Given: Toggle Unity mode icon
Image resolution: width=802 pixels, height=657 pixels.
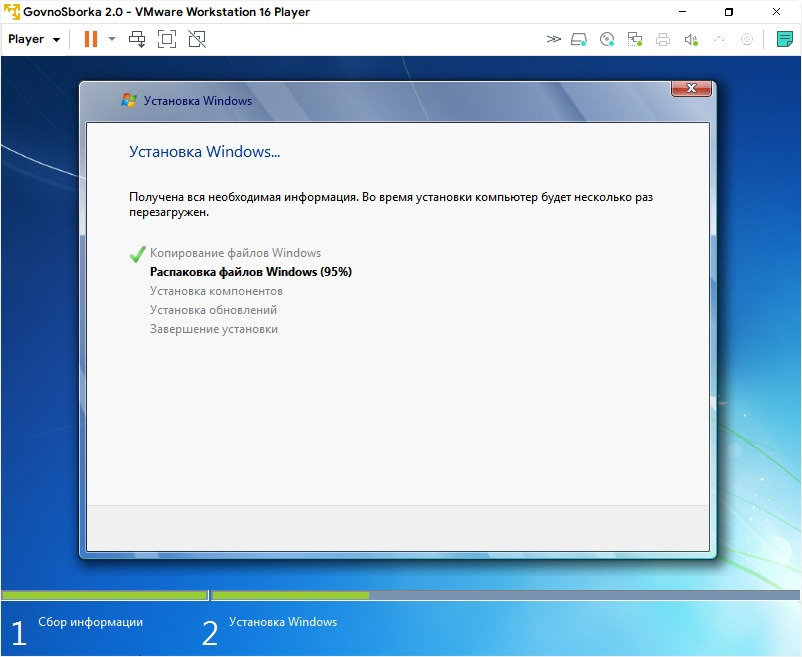Looking at the screenshot, I should [x=197, y=39].
